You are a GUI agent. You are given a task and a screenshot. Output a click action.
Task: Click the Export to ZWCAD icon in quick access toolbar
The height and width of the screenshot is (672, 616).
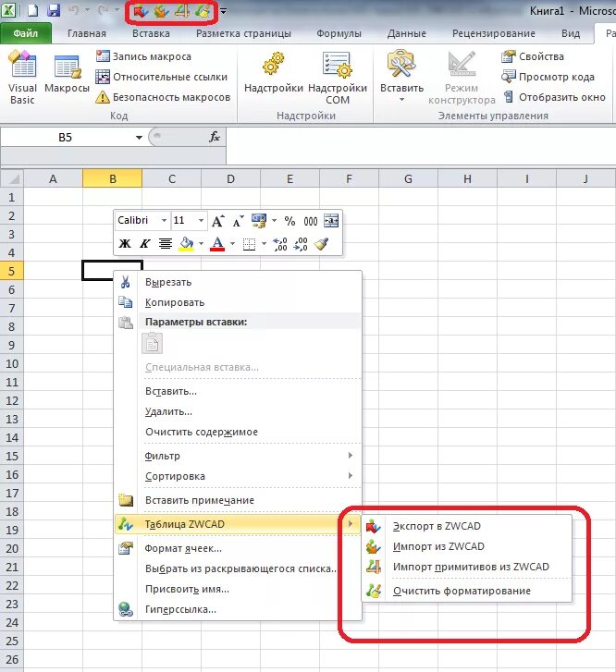point(141,11)
